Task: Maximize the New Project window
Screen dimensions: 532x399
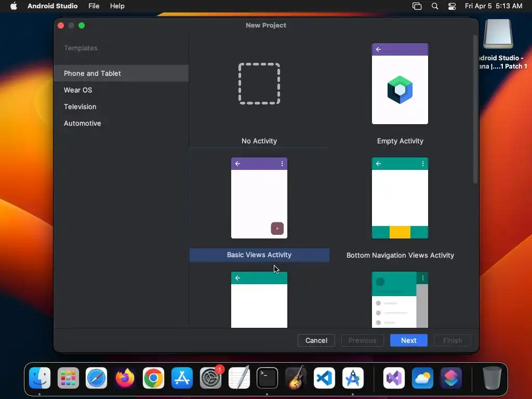Action: (x=82, y=25)
